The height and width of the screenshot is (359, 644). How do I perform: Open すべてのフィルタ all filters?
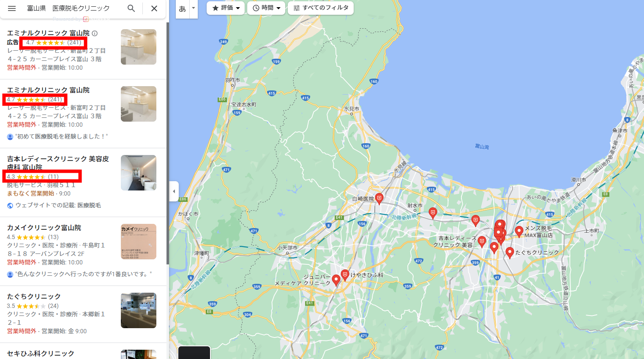click(321, 8)
